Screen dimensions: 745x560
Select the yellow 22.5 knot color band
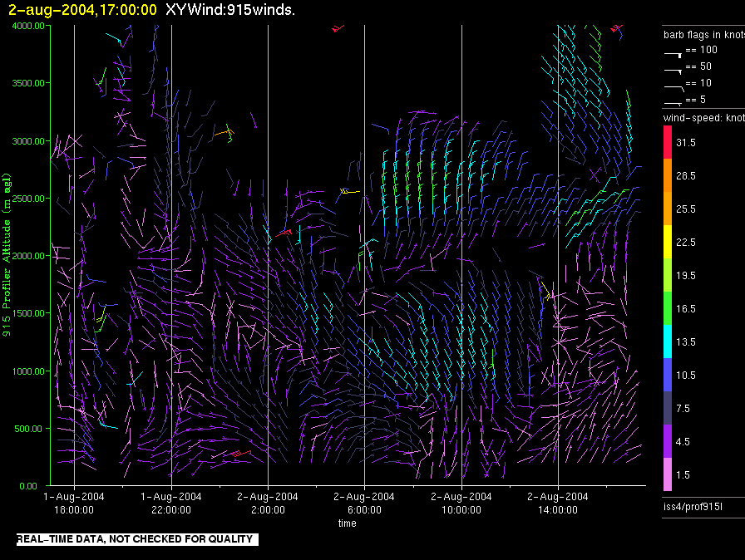[668, 242]
